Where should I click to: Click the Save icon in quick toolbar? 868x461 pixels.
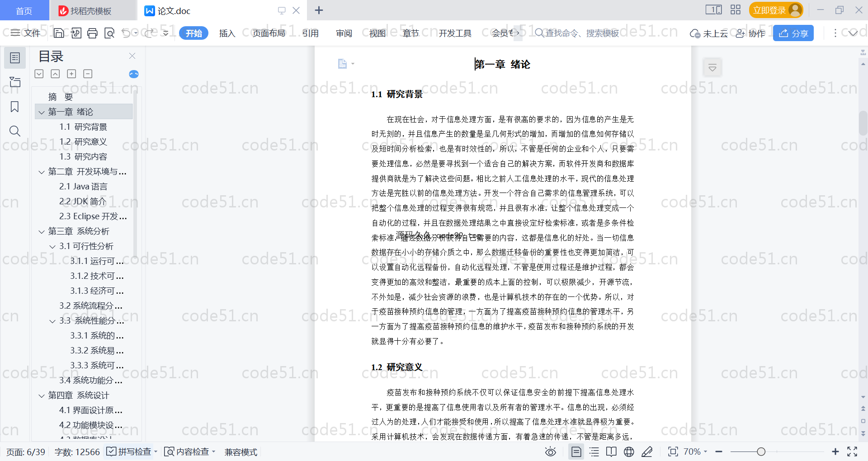[59, 33]
